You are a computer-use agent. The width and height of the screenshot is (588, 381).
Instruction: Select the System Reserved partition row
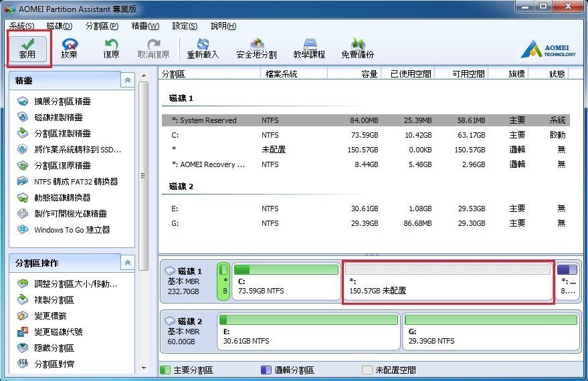click(x=366, y=120)
